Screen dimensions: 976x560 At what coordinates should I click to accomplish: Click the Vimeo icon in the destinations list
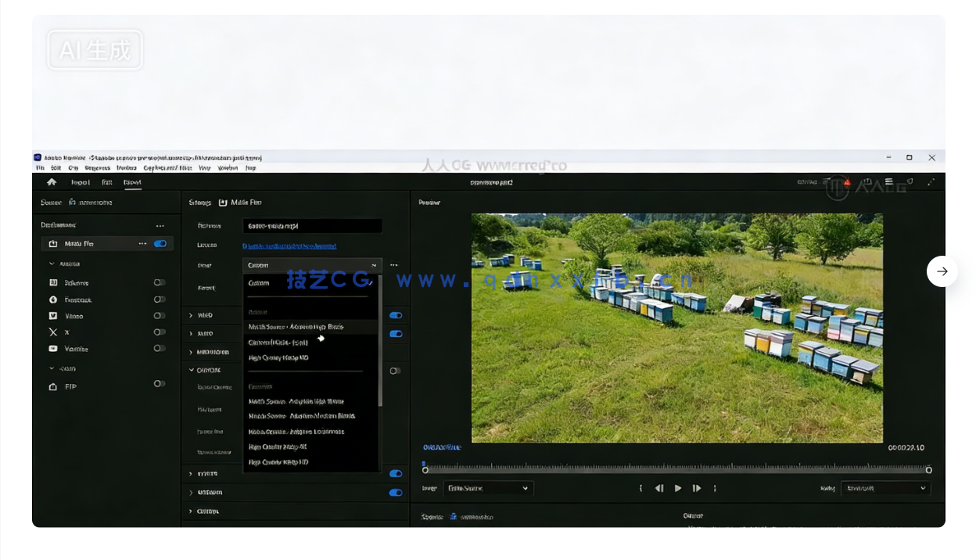(52, 316)
